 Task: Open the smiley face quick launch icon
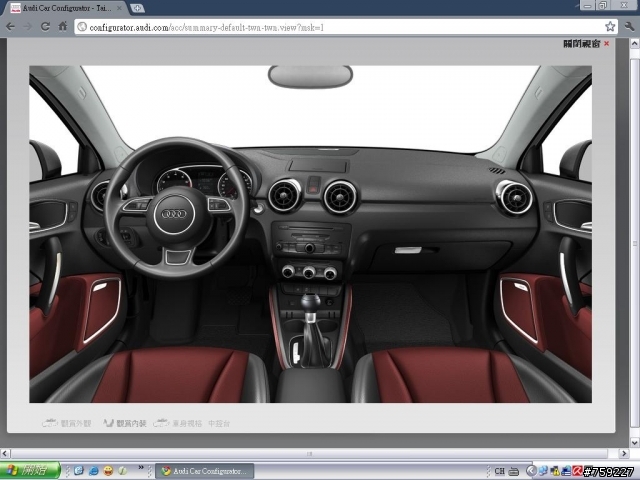[x=108, y=471]
